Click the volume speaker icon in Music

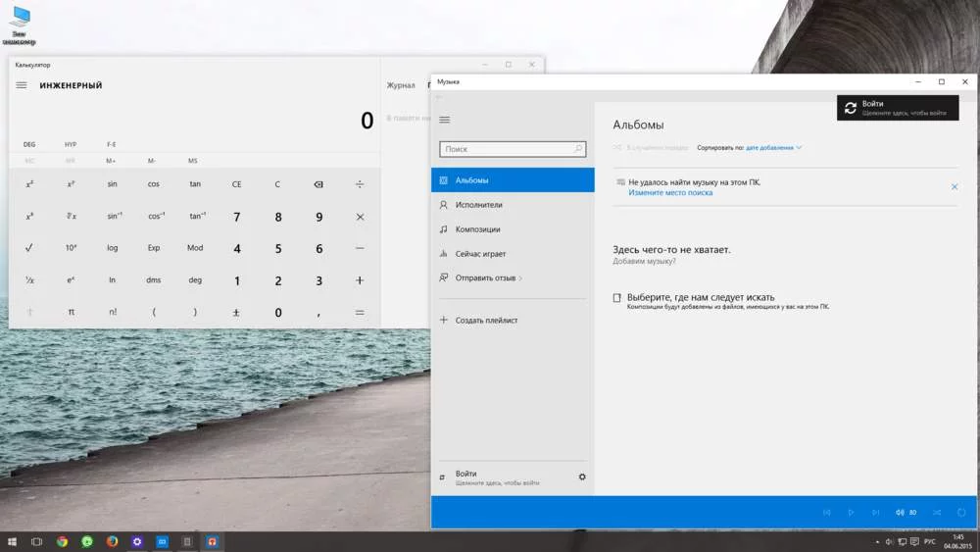coord(900,512)
